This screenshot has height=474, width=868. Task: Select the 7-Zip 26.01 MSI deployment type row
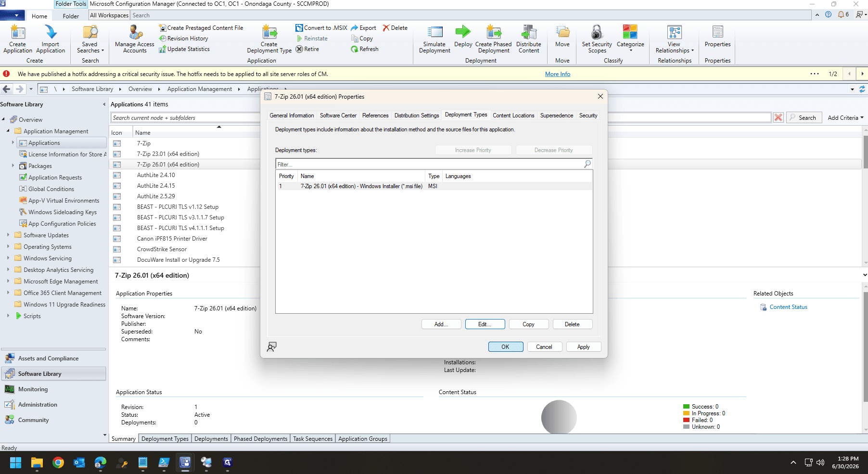click(434, 186)
